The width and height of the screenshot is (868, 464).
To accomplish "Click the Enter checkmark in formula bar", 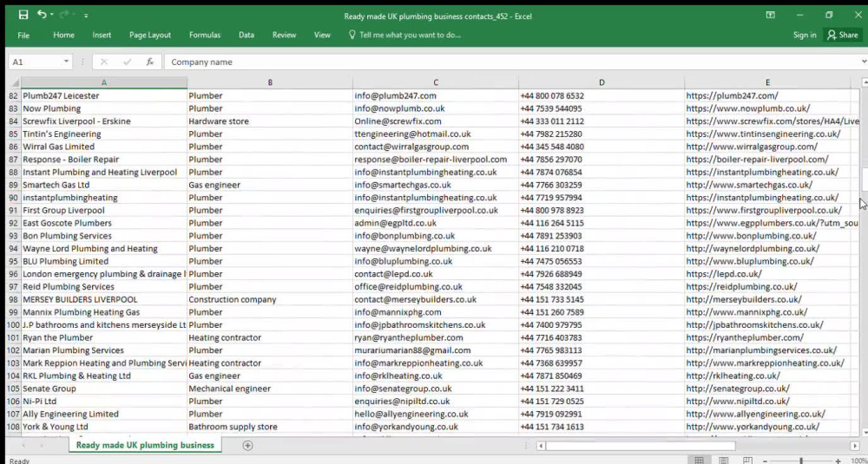I will 128,62.
